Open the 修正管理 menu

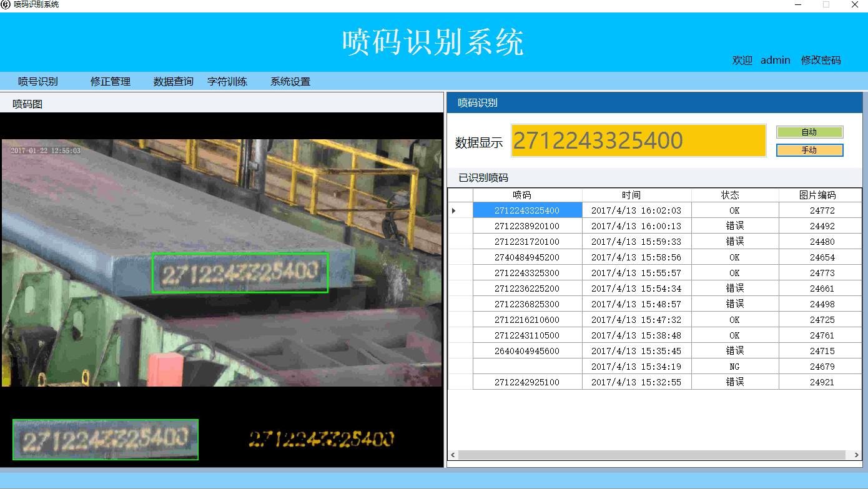point(111,81)
